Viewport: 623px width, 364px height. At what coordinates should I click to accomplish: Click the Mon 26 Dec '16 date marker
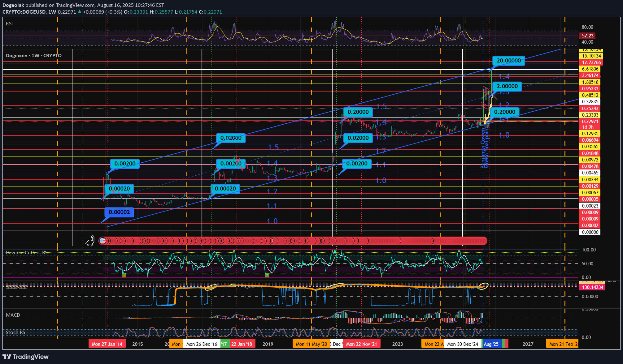(202, 344)
